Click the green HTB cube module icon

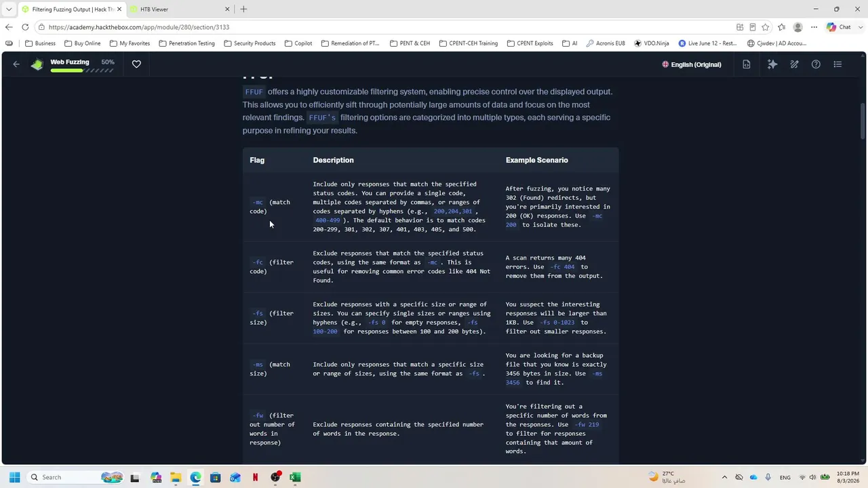(37, 64)
